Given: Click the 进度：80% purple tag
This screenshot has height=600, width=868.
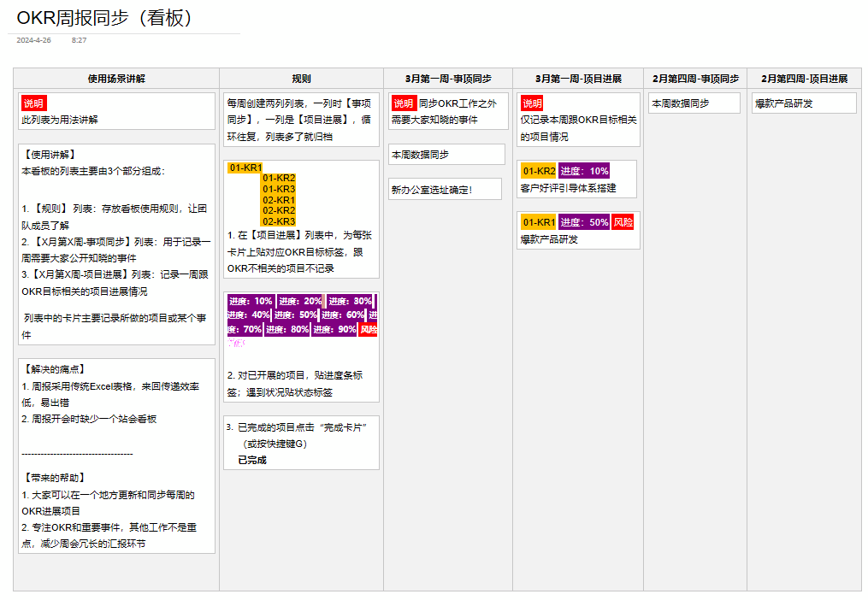Looking at the screenshot, I should [287, 329].
